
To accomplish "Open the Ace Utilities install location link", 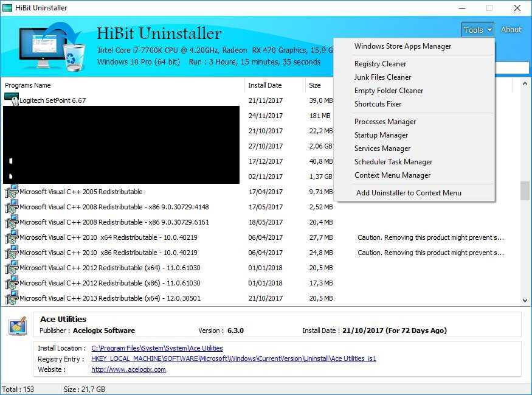I will coord(157,348).
